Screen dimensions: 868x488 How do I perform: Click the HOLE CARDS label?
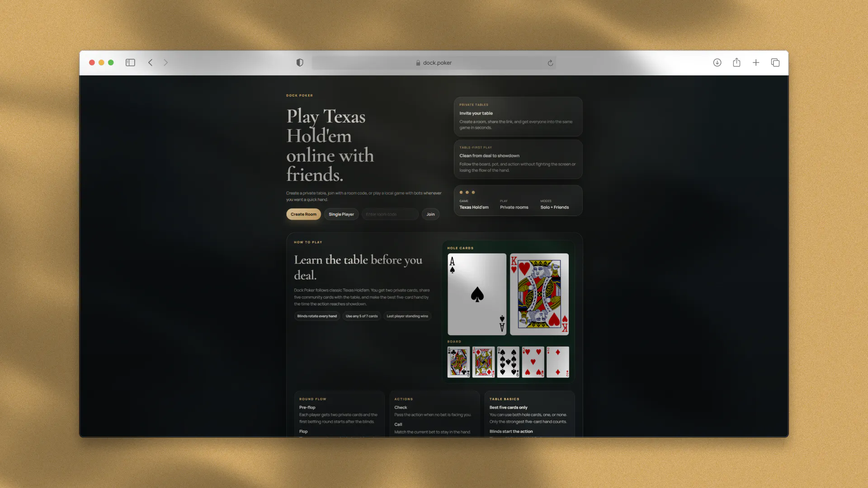click(460, 248)
